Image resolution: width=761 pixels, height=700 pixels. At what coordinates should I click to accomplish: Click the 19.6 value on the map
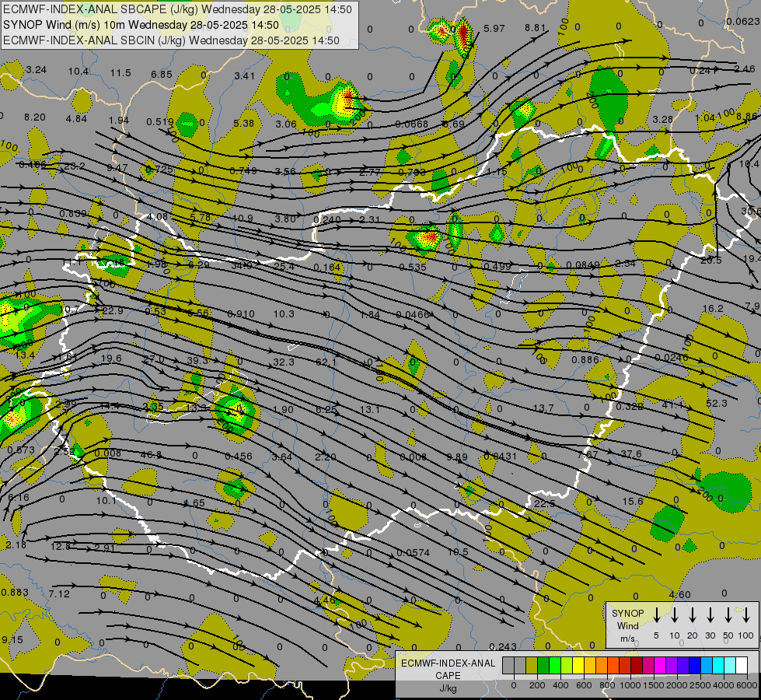(111, 359)
